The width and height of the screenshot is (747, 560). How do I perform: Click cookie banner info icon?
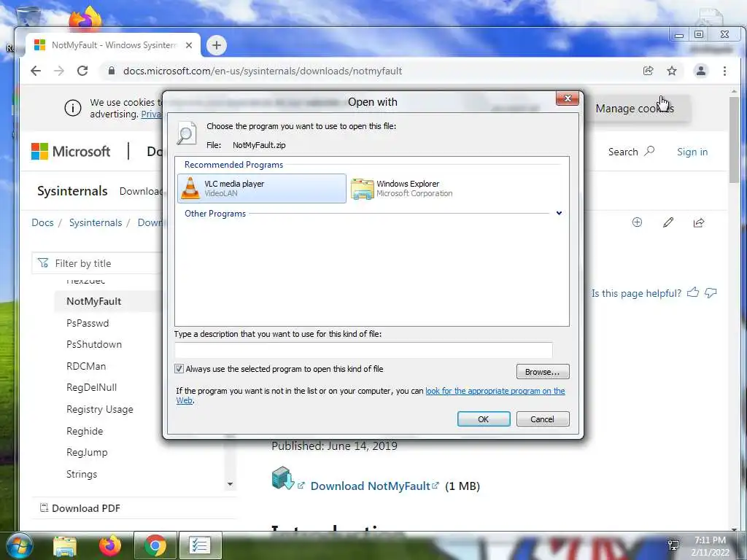coord(72,109)
